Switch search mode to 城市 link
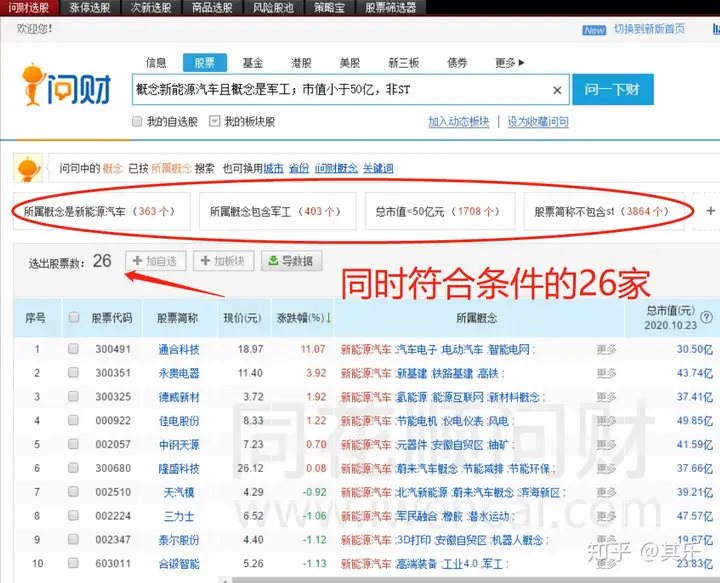Viewport: 720px width, 583px height. 274,168
